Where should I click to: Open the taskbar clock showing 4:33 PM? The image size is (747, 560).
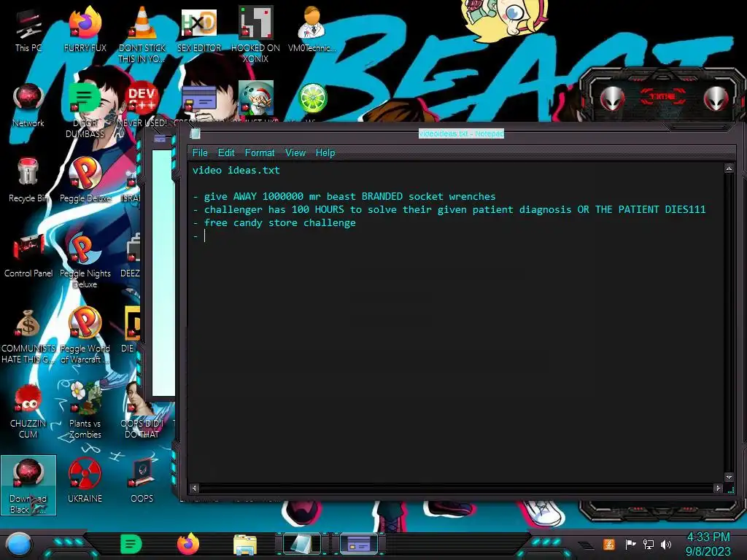(708, 544)
